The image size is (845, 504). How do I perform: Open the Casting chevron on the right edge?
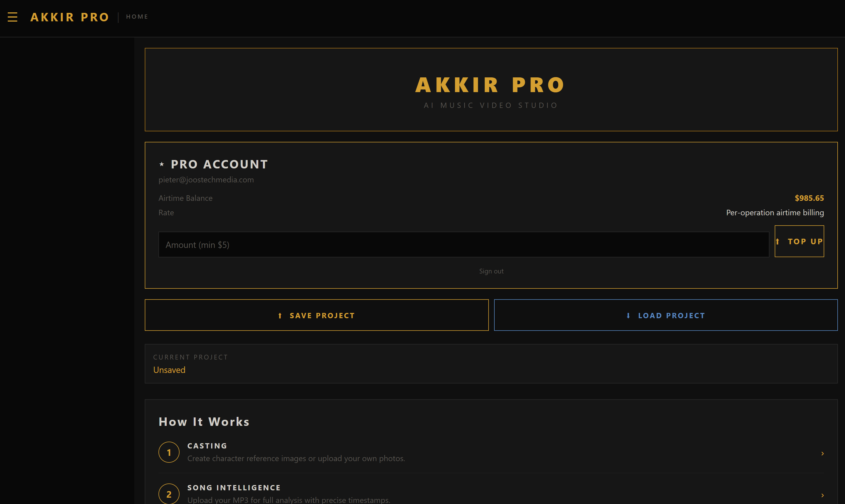823,453
